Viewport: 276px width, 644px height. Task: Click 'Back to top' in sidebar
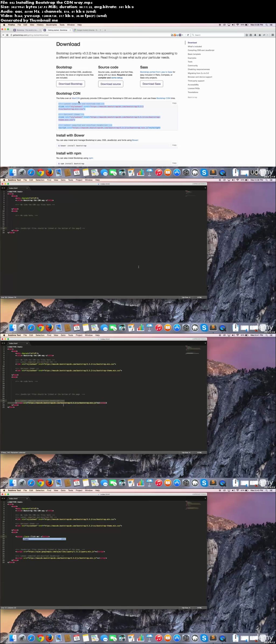192,97
